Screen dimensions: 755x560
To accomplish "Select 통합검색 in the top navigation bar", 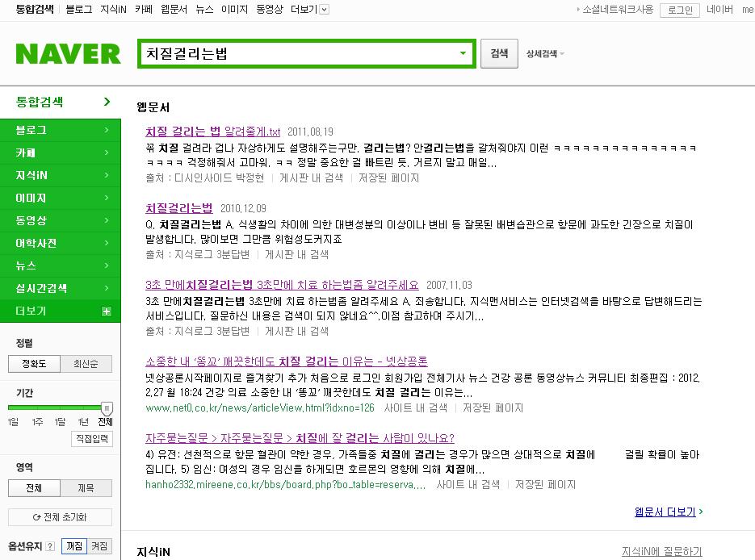I will (34, 9).
